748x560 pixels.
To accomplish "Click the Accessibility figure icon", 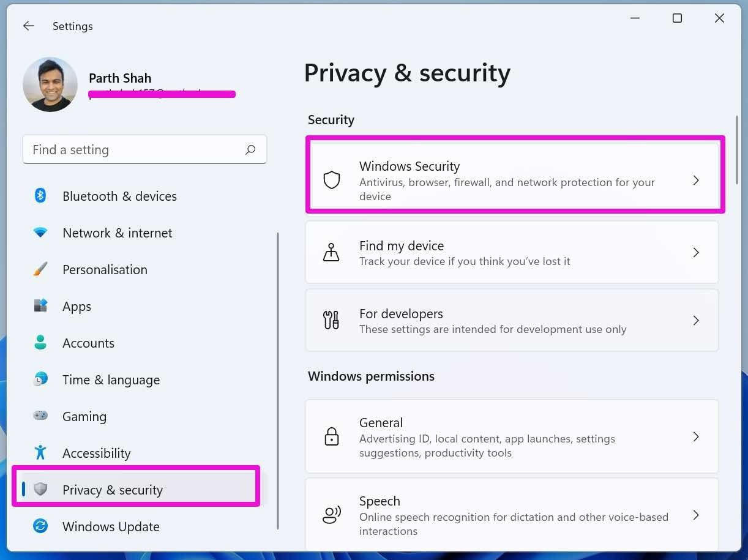I will pos(40,452).
